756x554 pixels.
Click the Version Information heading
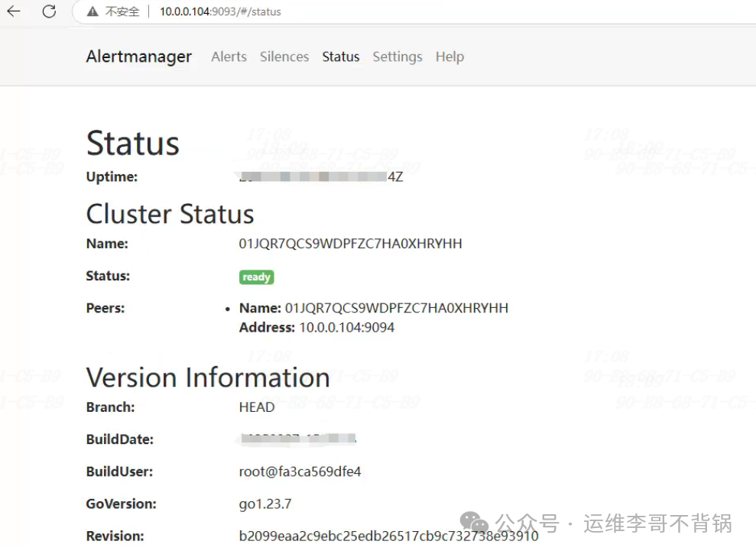point(208,377)
